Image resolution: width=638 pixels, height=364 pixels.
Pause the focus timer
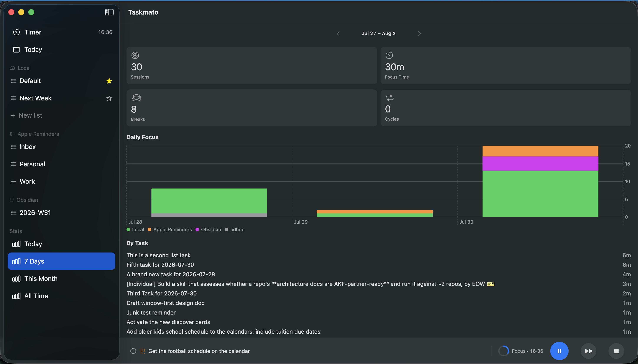tap(559, 351)
